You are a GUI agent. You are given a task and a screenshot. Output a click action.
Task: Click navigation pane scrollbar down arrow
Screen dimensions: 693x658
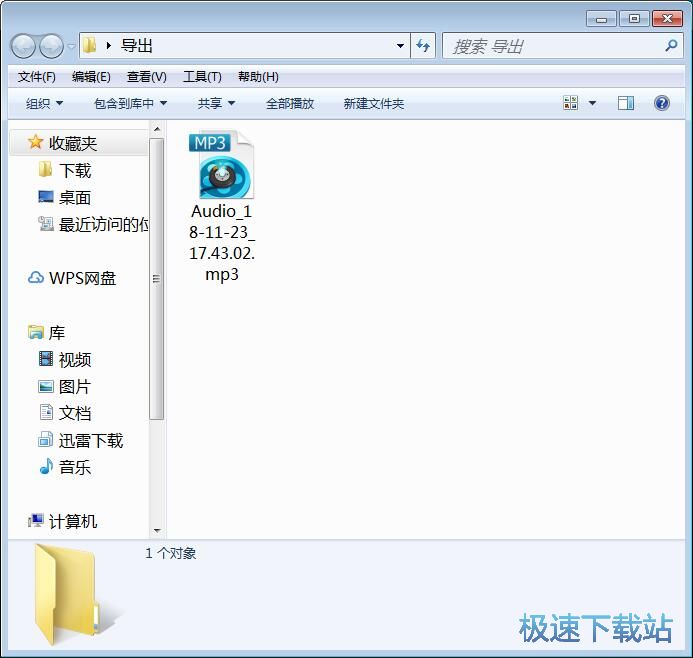(x=156, y=531)
